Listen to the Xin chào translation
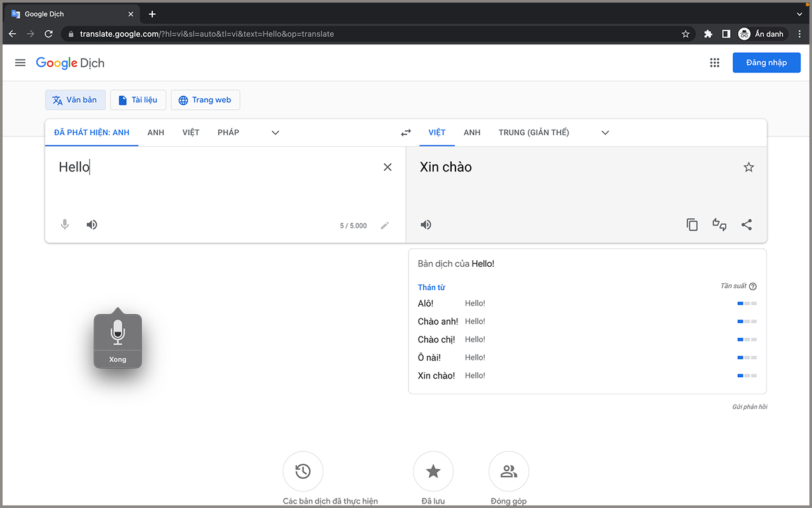This screenshot has height=508, width=812. tap(426, 225)
